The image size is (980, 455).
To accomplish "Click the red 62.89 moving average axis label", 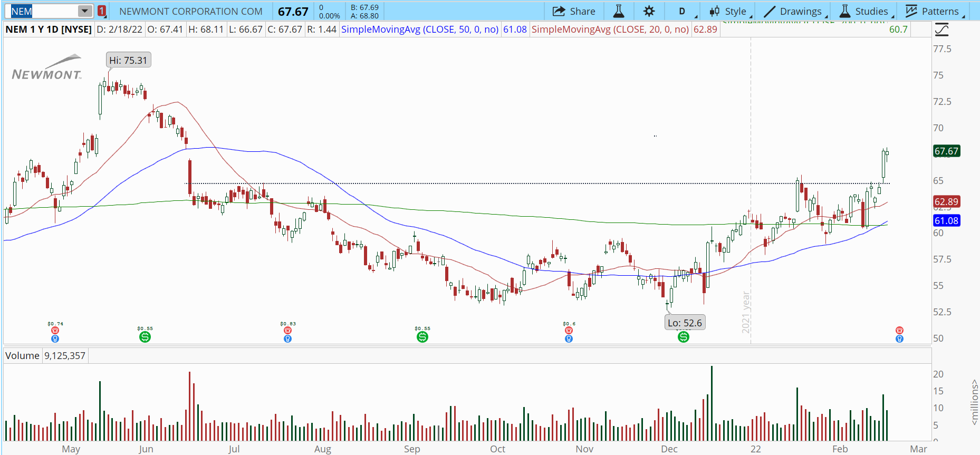I will [946, 201].
